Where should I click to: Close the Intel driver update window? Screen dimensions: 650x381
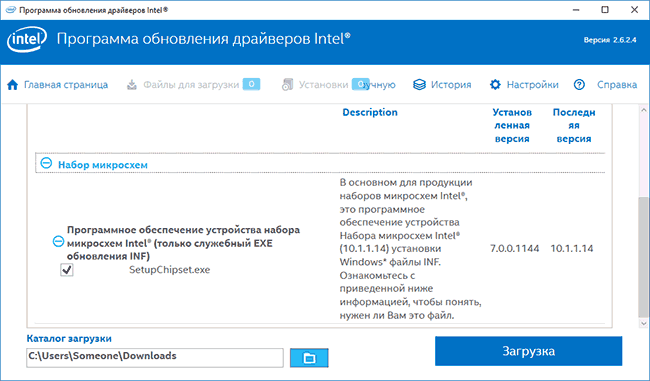coord(634,10)
